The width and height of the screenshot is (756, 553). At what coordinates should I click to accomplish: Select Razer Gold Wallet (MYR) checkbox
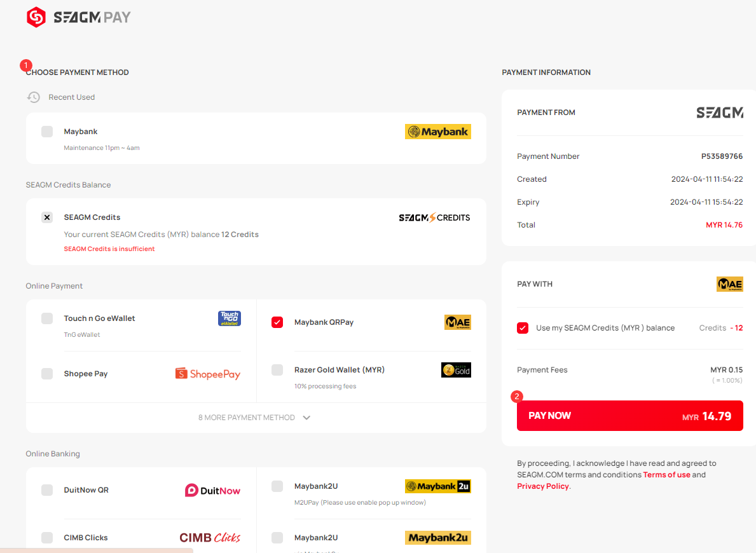tap(277, 370)
